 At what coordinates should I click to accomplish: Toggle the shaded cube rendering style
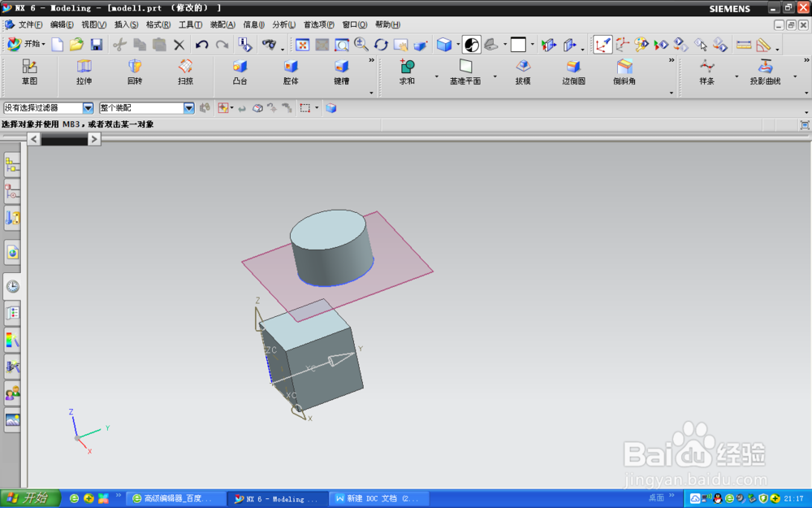444,45
